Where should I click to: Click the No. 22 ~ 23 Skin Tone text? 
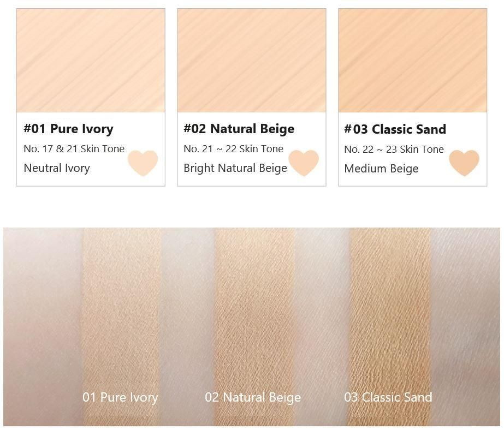[394, 150]
